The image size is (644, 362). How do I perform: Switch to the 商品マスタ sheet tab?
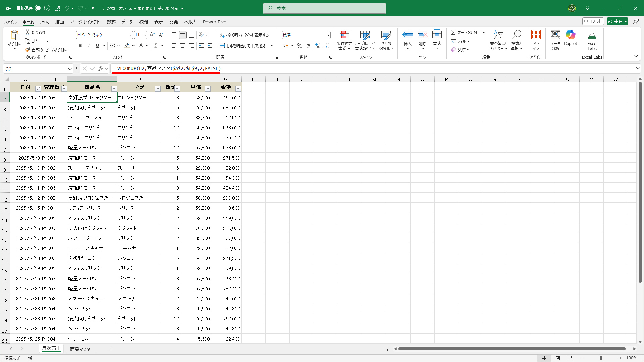point(80,349)
